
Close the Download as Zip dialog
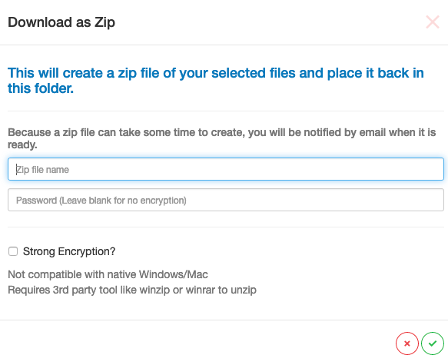tap(432, 22)
